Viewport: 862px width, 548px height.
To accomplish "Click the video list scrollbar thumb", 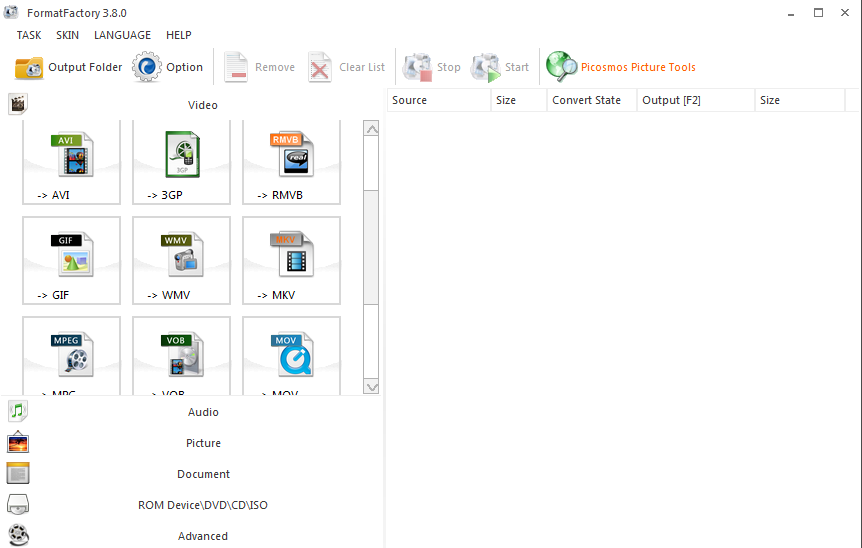I will pos(372,247).
